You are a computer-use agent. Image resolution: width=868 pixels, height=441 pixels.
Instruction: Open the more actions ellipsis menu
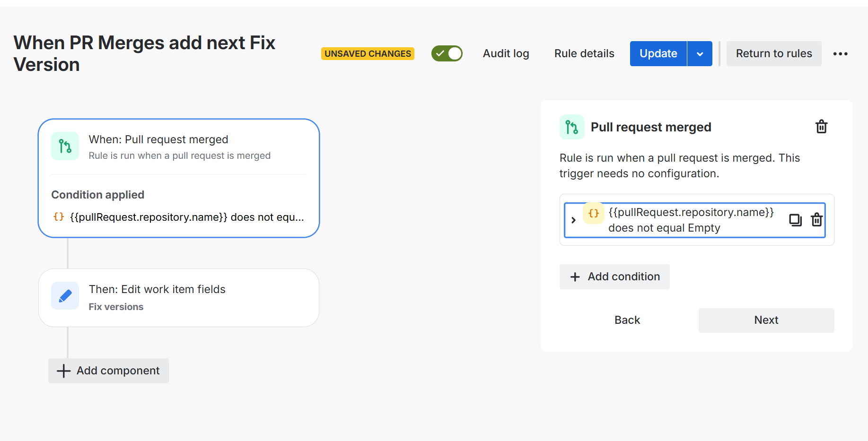click(840, 54)
